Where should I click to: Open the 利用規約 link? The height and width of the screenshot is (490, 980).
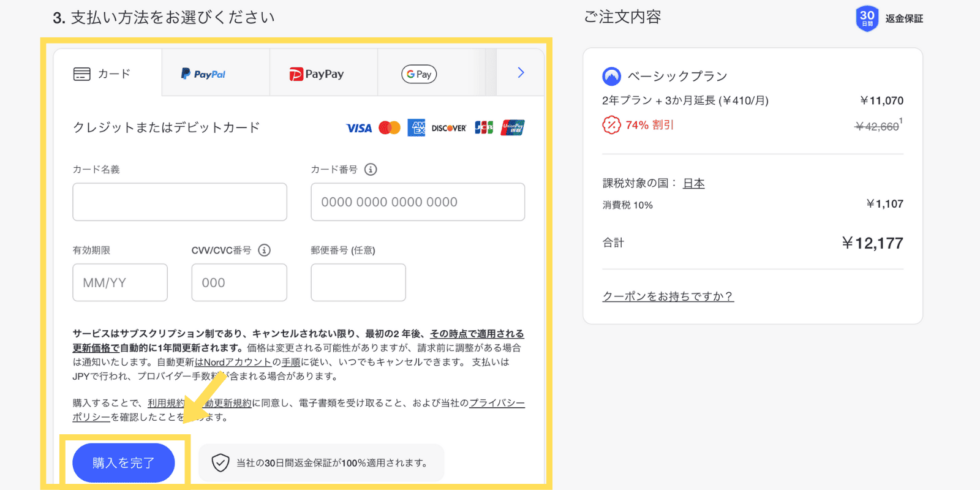click(x=166, y=403)
